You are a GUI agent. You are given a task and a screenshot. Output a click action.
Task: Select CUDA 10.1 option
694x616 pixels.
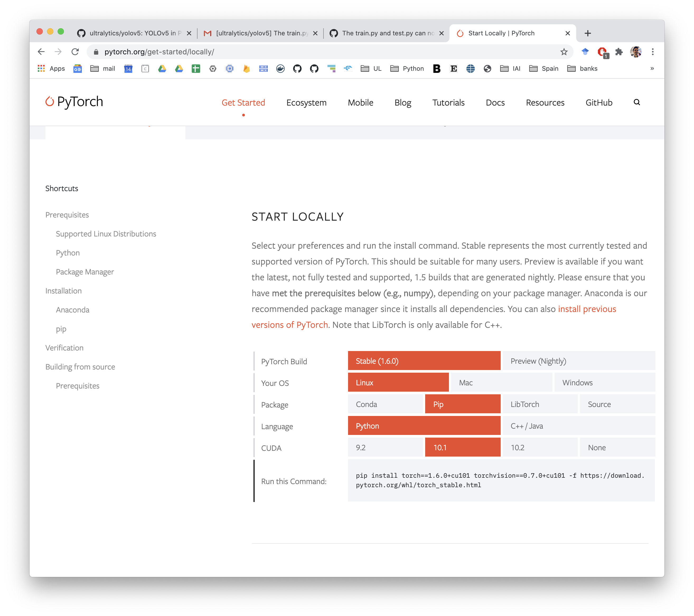click(463, 447)
